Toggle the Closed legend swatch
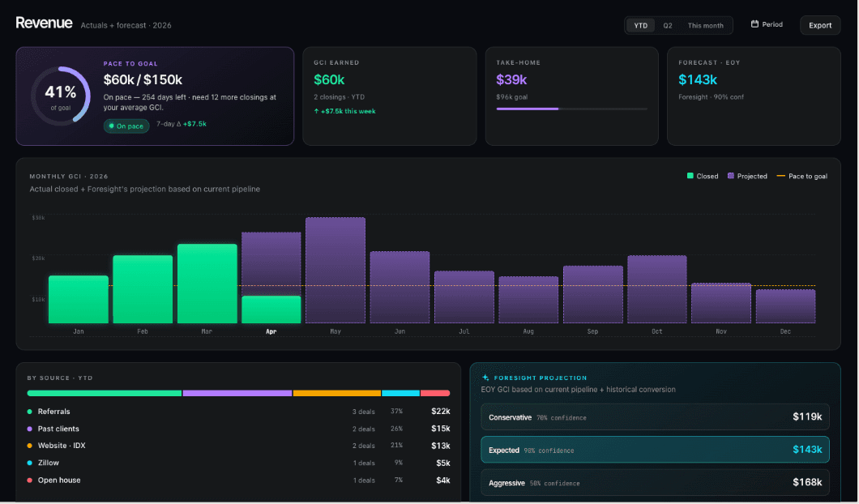The width and height of the screenshot is (859, 504). coord(690,176)
